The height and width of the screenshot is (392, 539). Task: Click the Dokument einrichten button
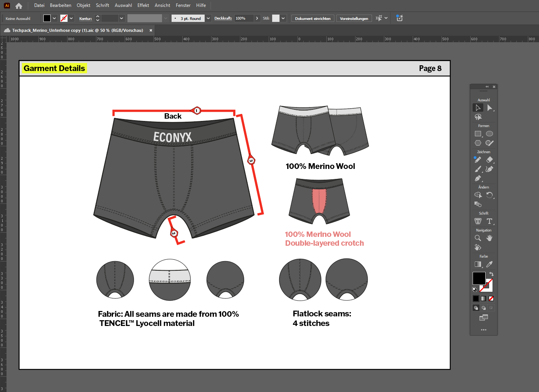coord(313,18)
